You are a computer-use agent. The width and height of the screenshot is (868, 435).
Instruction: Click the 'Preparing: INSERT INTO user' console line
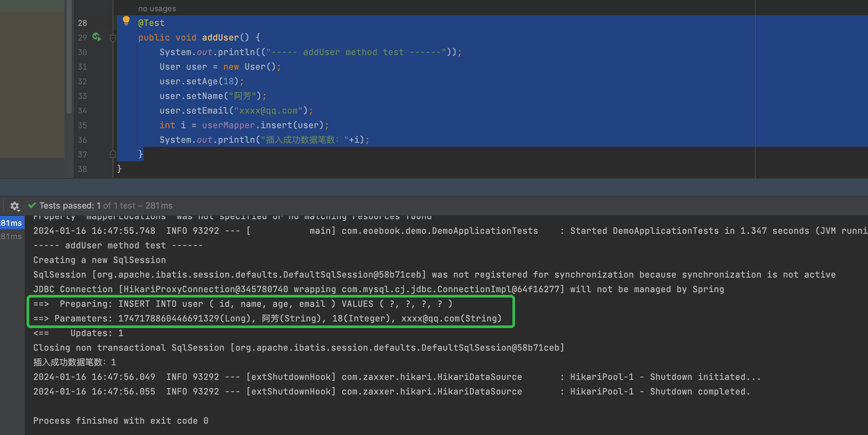[x=243, y=304]
